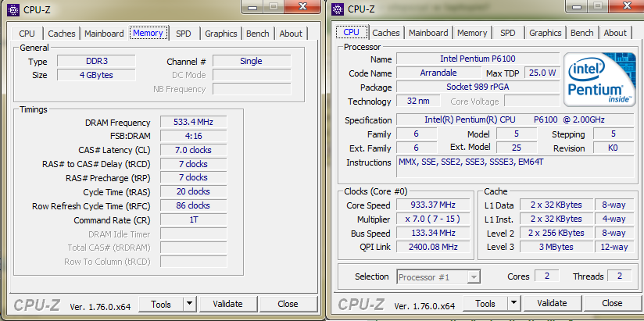
Task: Open About tab in right window
Action: tap(615, 33)
